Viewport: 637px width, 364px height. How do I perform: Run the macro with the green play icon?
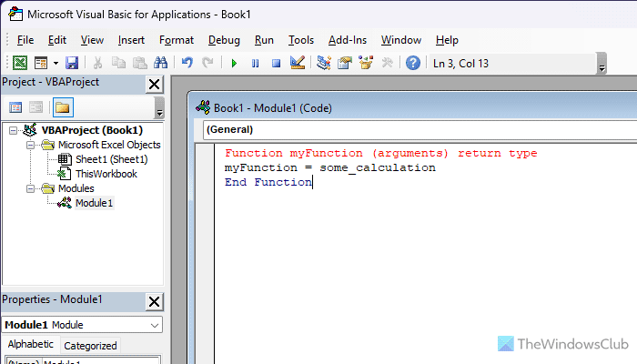click(234, 64)
